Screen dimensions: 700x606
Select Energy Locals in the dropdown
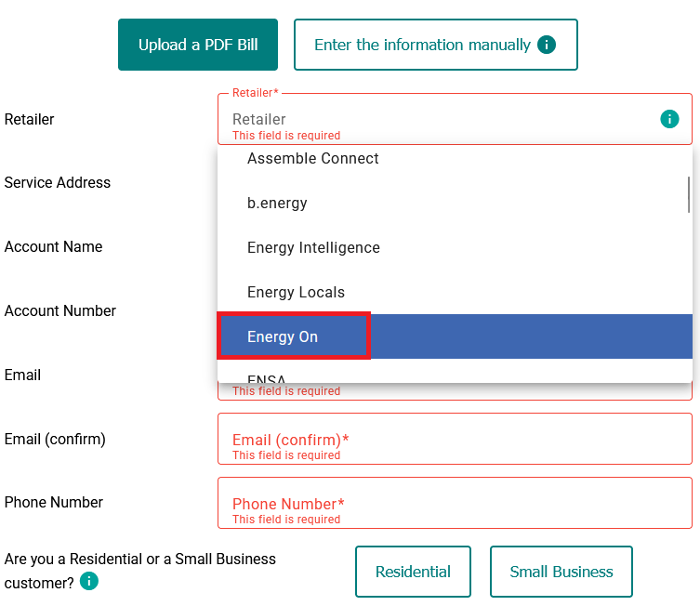455,292
